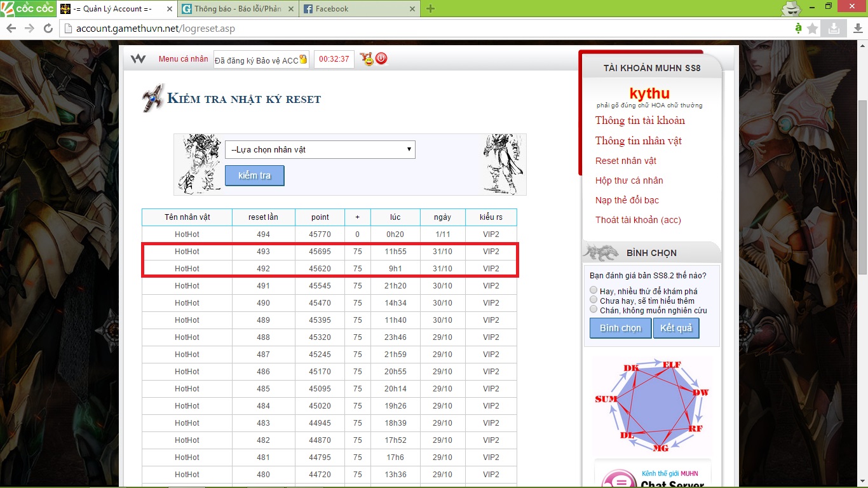
Task: Click the boxed media download icon beside the star
Action: [x=832, y=29]
